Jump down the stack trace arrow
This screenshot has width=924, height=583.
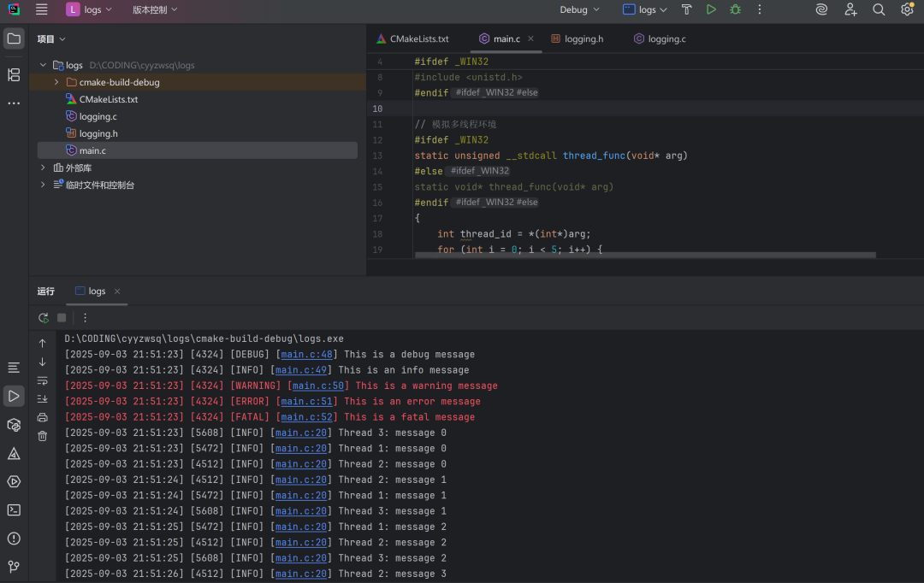coord(43,362)
